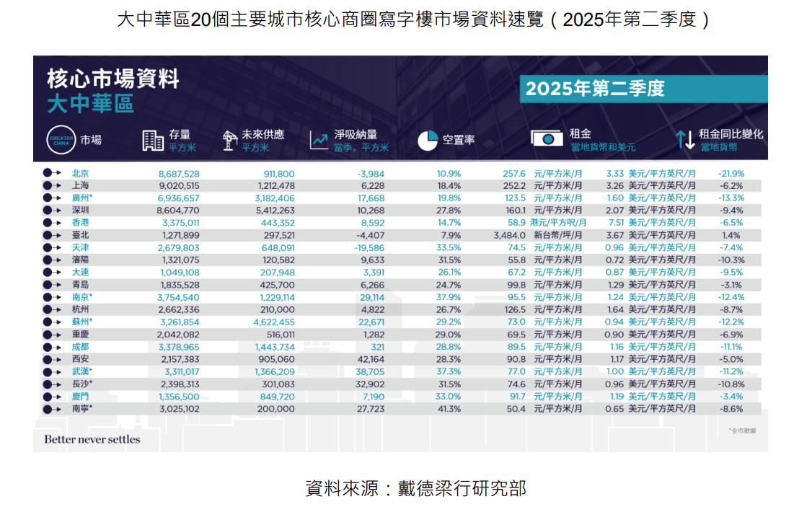812x512 pixels.
Task: Select the 上海 city row label
Action: tap(80, 186)
